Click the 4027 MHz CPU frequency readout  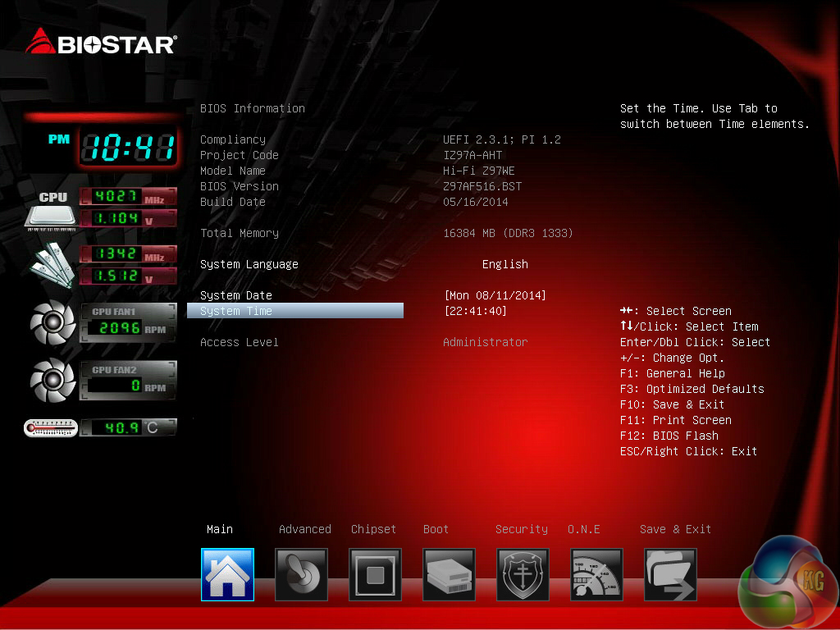pos(128,196)
